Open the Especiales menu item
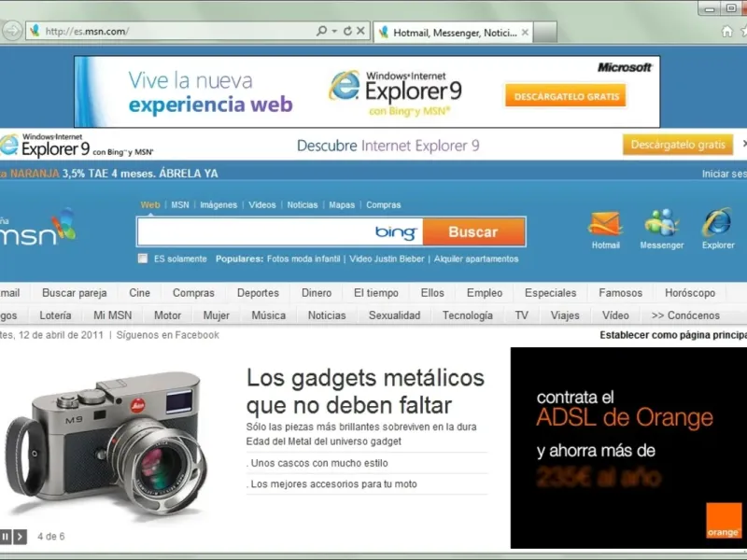This screenshot has height=560, width=747. 550,293
